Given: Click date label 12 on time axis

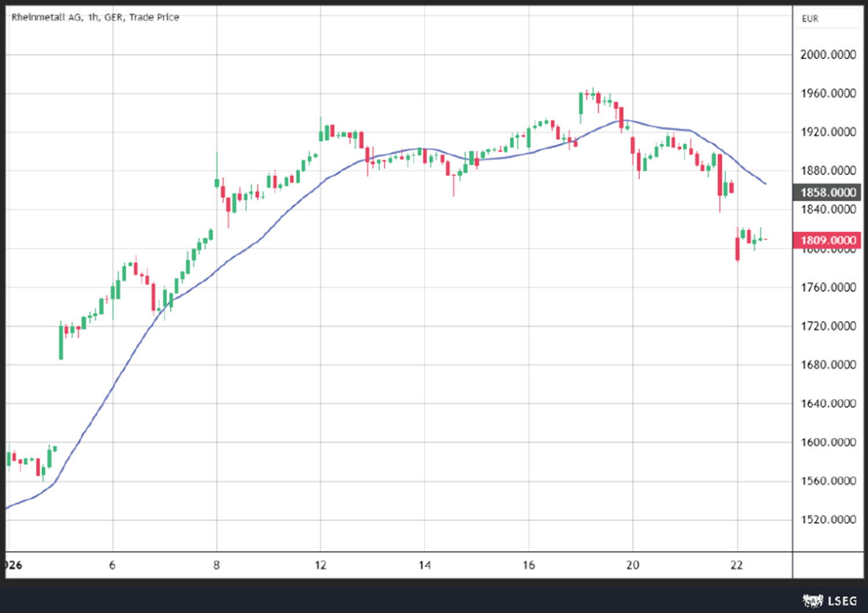Looking at the screenshot, I should pyautogui.click(x=321, y=565).
